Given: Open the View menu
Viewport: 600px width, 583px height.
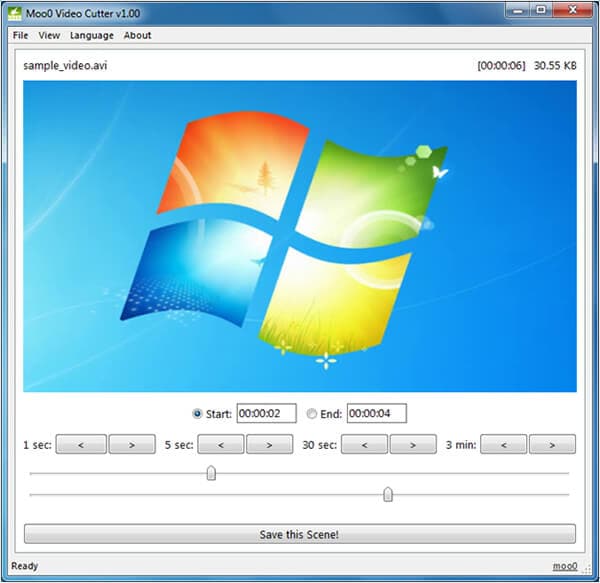Looking at the screenshot, I should (x=49, y=36).
